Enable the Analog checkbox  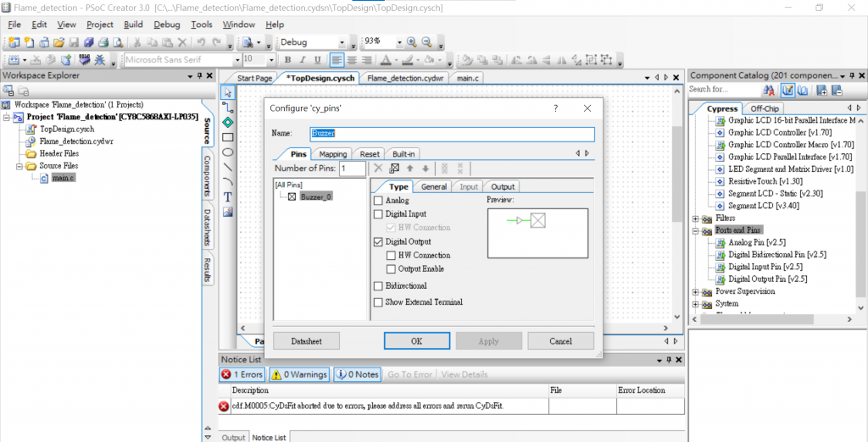click(x=378, y=201)
